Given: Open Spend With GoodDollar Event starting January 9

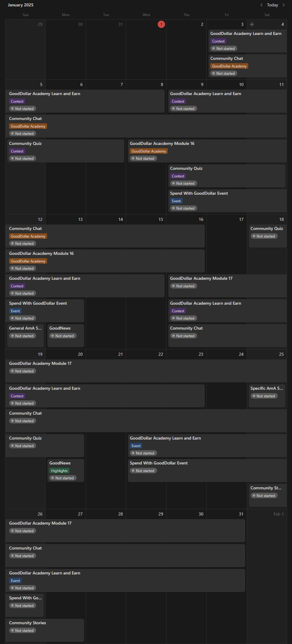Looking at the screenshot, I should pyautogui.click(x=228, y=201).
